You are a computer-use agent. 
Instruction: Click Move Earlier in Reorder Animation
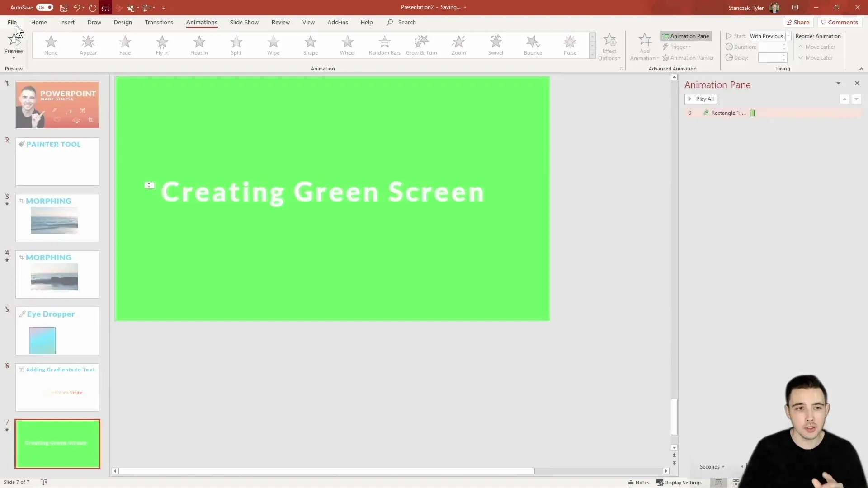click(816, 47)
